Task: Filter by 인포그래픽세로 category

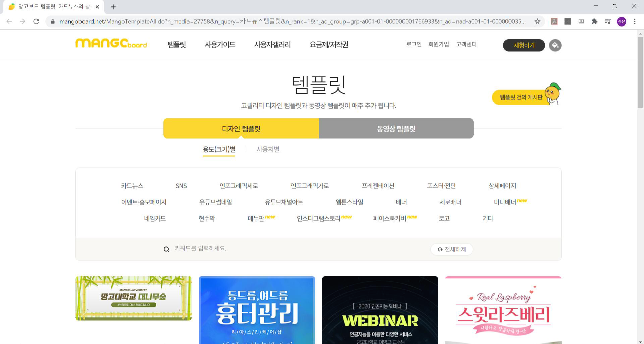Action: coord(239,186)
